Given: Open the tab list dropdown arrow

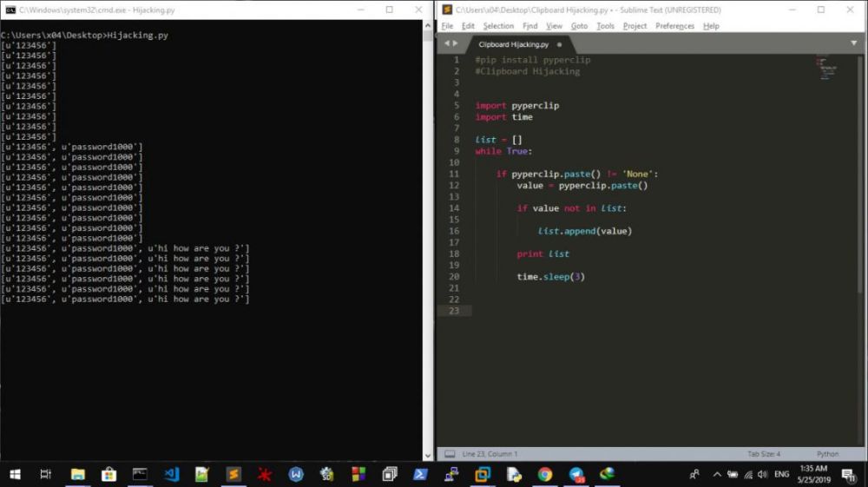Looking at the screenshot, I should (x=853, y=43).
